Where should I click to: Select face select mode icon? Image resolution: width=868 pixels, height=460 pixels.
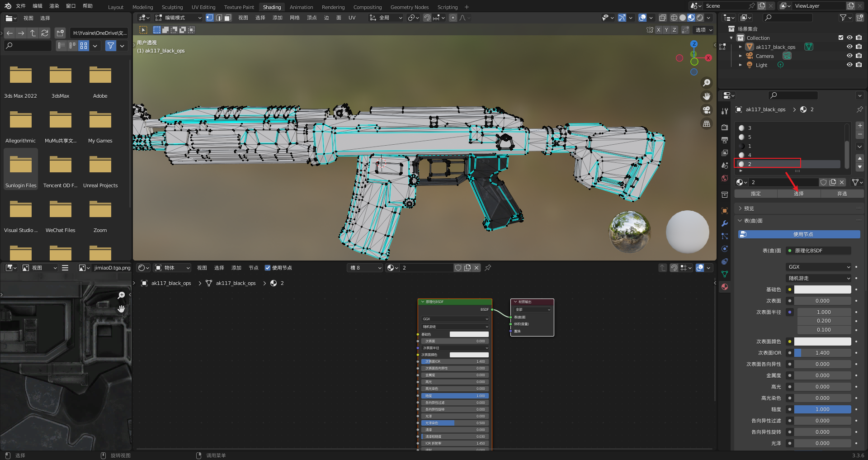tap(228, 18)
